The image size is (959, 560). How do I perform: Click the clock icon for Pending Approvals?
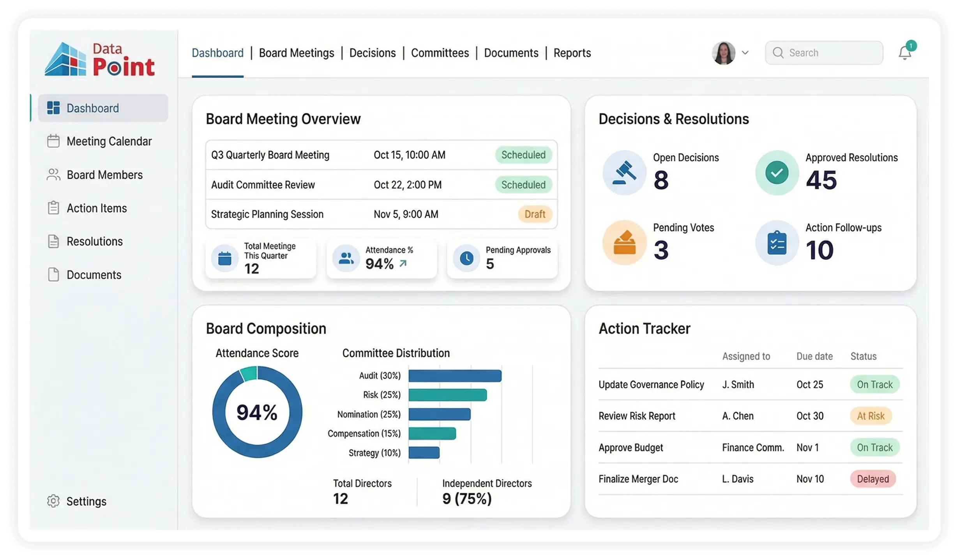coord(466,258)
